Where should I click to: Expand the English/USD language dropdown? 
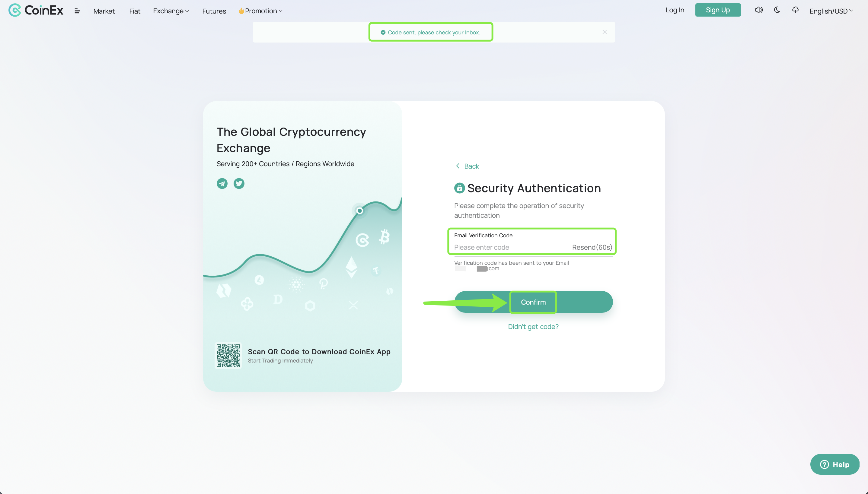pos(831,11)
